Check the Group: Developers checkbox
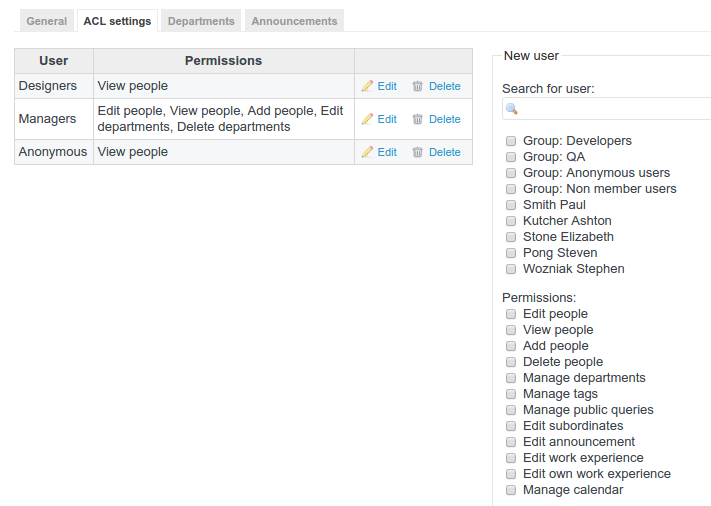Image resolution: width=711 pixels, height=506 pixels. [511, 141]
